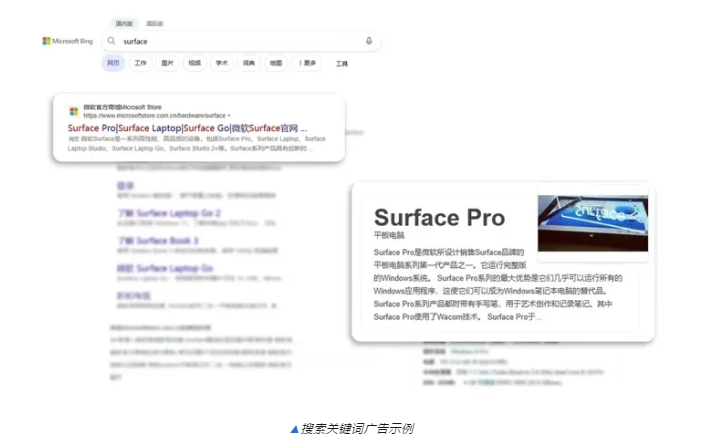Select the 视频 filter tab
727x448 pixels.
point(195,63)
